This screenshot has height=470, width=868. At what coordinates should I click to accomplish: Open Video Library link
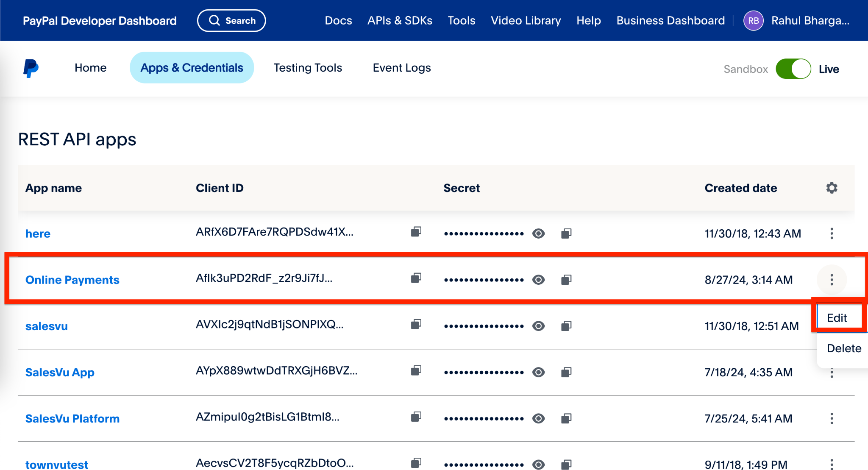pyautogui.click(x=526, y=21)
